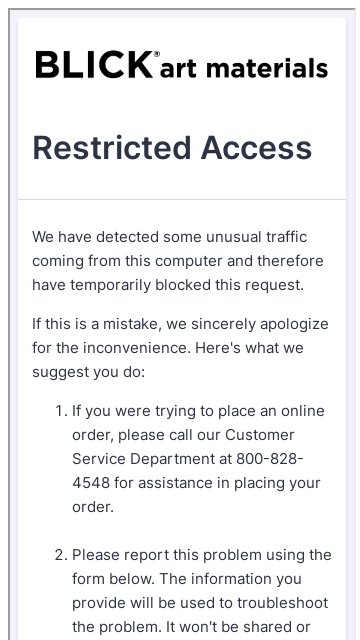This screenshot has height=640, width=360.
Task: Click the 'We have detected some unusual traffic' line
Action: 169,237
